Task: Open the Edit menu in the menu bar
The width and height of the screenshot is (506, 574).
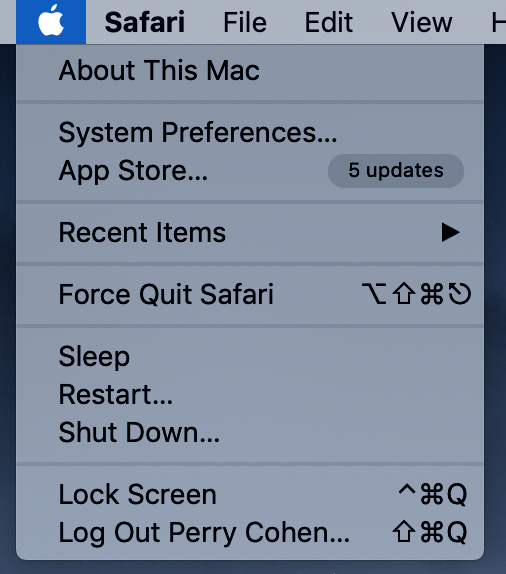Action: click(328, 22)
